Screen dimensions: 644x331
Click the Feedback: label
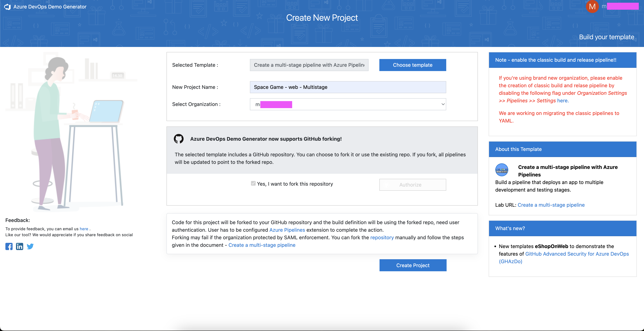(x=17, y=220)
